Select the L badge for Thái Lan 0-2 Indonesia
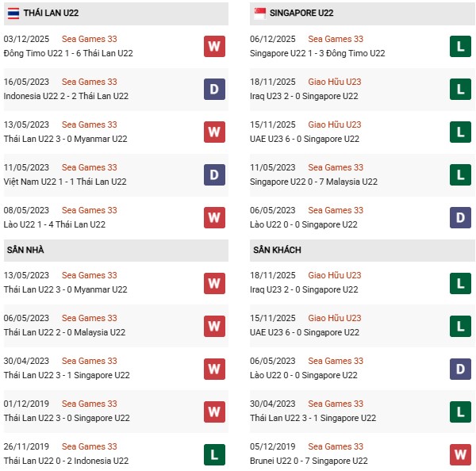The height and width of the screenshot is (471, 476). coord(214,454)
